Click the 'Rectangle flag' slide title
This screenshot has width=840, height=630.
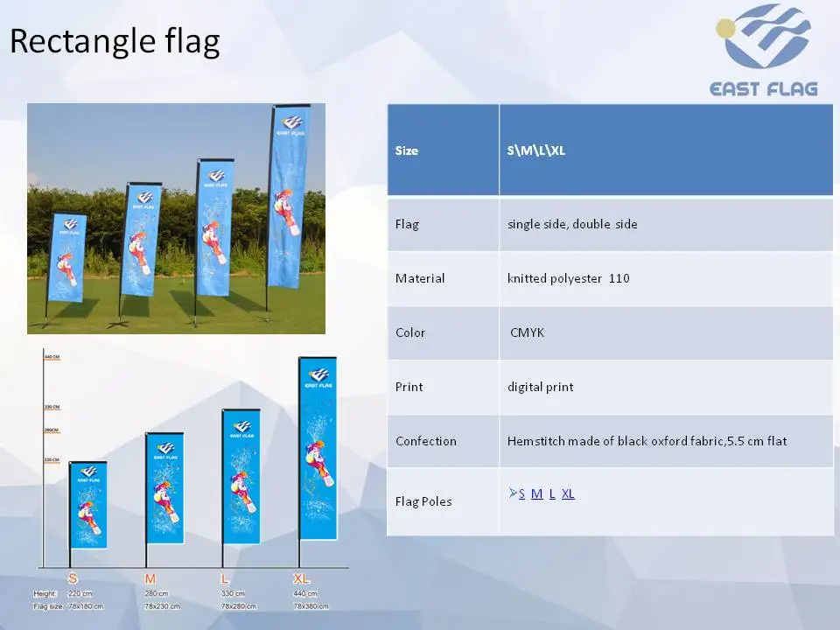coord(115,41)
